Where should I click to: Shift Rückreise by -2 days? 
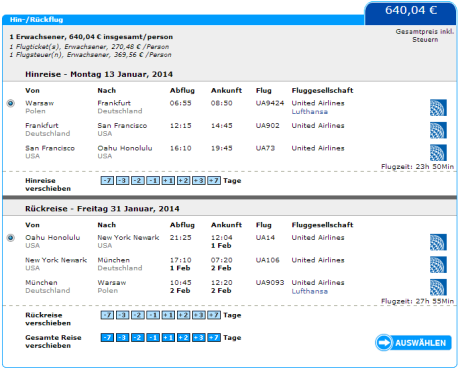coord(138,315)
